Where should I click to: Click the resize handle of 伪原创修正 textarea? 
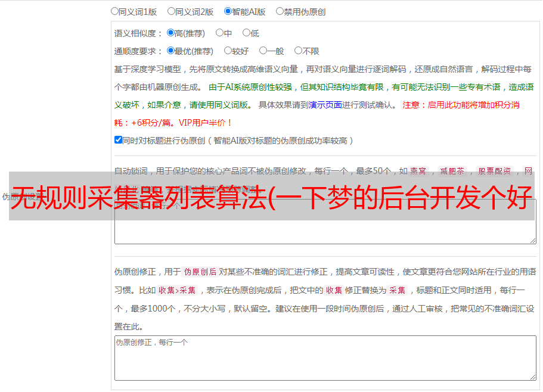click(x=533, y=377)
